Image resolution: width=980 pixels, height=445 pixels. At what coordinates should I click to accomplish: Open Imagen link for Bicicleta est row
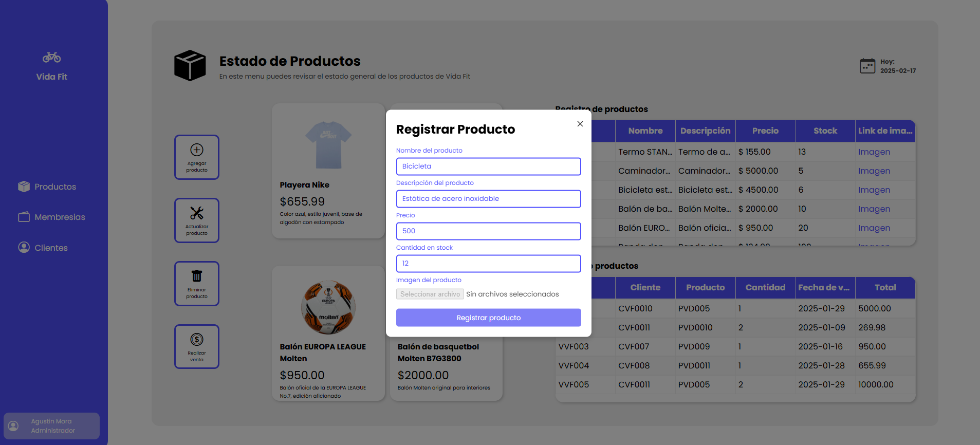coord(874,190)
